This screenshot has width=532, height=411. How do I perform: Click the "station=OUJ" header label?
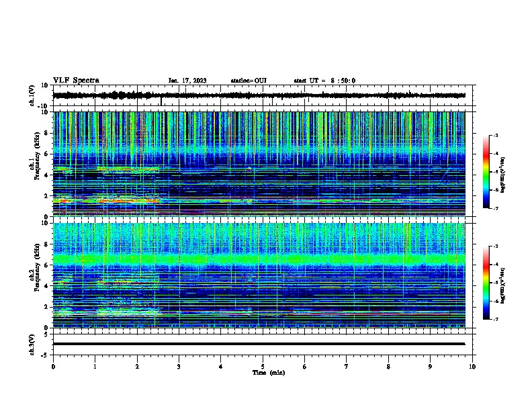[249, 81]
